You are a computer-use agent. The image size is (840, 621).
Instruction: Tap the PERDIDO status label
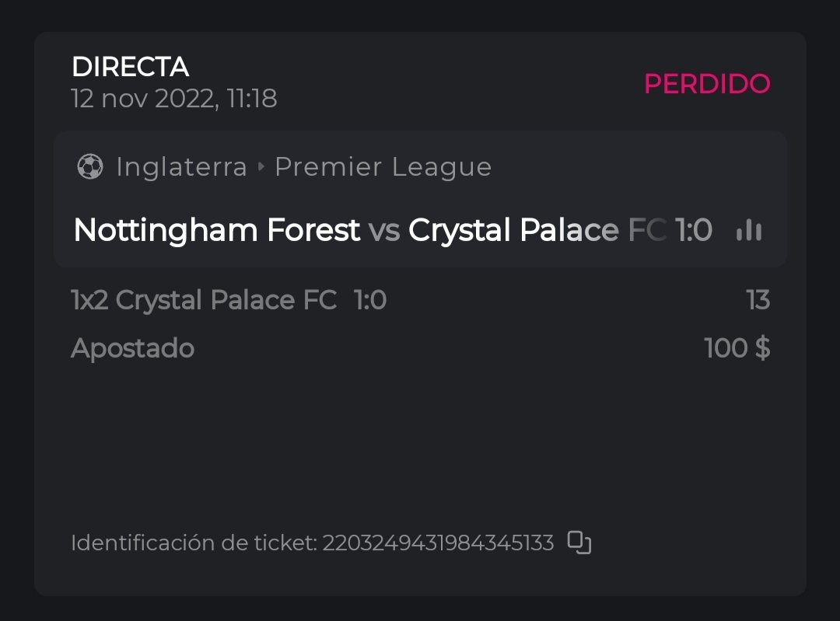pyautogui.click(x=706, y=84)
